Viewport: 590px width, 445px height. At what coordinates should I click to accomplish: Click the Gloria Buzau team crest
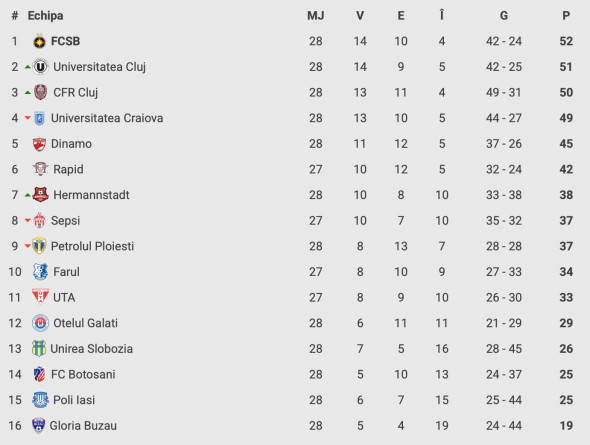(38, 426)
